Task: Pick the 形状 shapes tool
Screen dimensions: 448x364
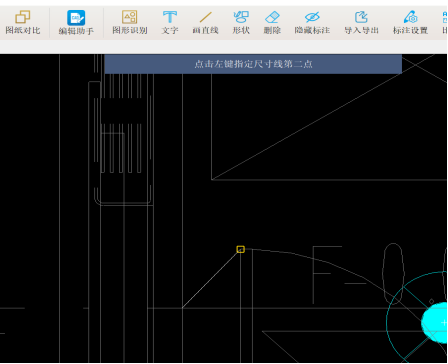Action: 241,22
